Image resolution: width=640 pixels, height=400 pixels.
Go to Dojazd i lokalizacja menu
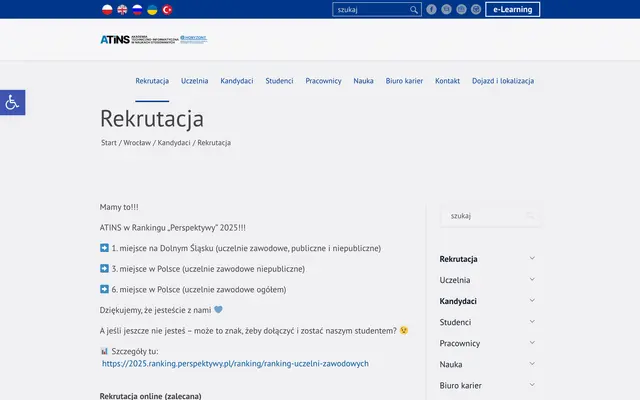tap(503, 81)
